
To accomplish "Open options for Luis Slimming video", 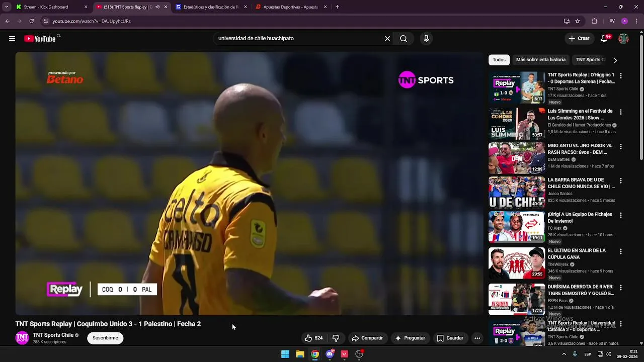I will click(x=621, y=112).
